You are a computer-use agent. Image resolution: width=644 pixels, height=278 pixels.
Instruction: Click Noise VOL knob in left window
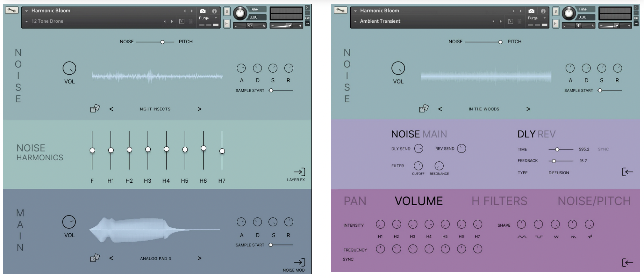click(69, 68)
